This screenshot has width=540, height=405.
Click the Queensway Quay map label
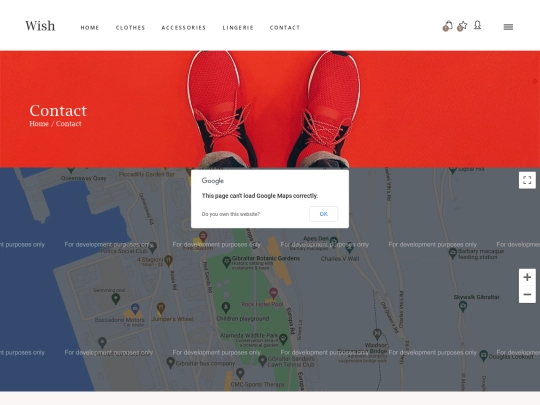click(84, 178)
